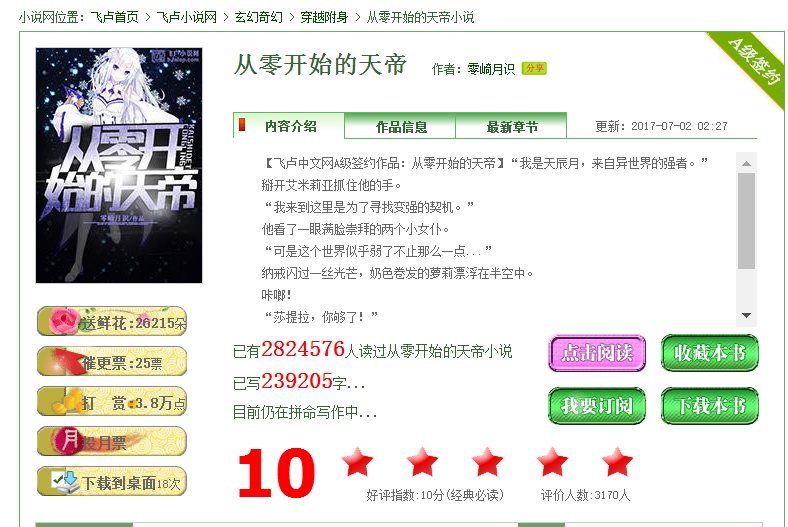This screenshot has height=527, width=788.
Task: Click 下载到桌面 download to desktop icon
Action: point(112,482)
